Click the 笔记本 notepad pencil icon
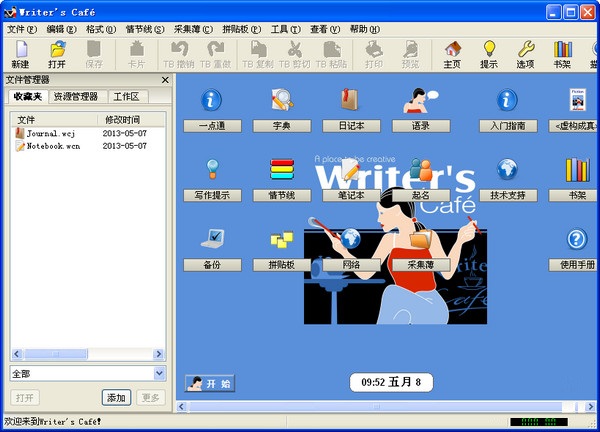This screenshot has height=432, width=600. [351, 170]
